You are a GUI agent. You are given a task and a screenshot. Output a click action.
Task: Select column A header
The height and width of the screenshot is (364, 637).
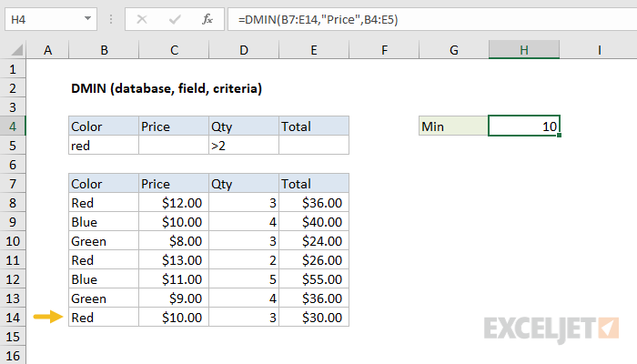click(x=47, y=50)
